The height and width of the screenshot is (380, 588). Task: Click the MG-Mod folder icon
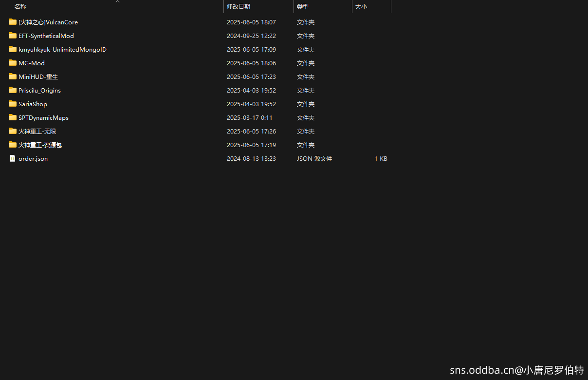click(13, 63)
